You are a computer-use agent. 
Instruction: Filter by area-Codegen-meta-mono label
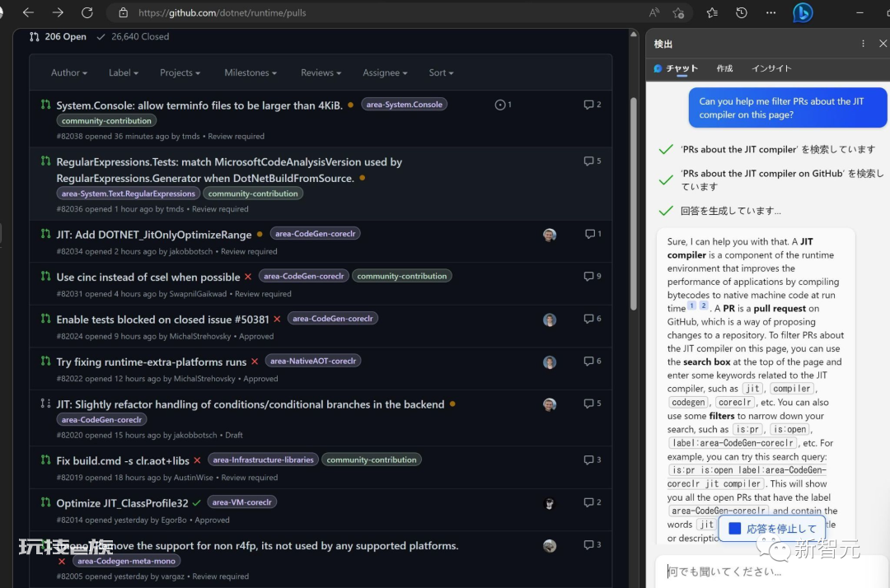[x=127, y=562]
